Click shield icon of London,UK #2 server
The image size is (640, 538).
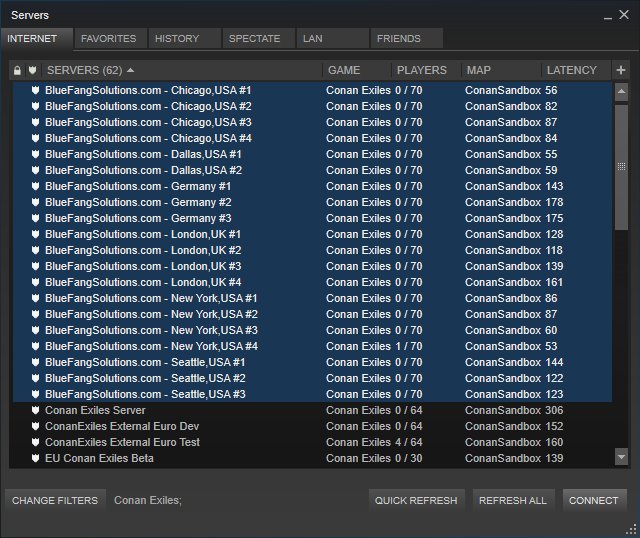(36, 250)
